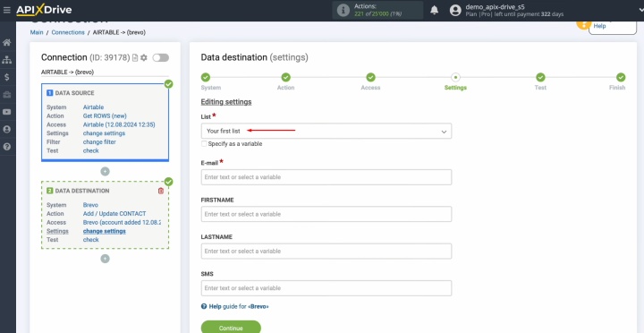
Task: Focus the LASTNAME input field
Action: pos(326,252)
